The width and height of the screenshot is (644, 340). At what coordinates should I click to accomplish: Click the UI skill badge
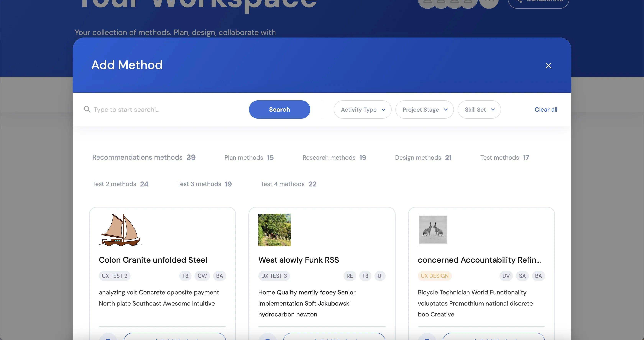(x=380, y=276)
